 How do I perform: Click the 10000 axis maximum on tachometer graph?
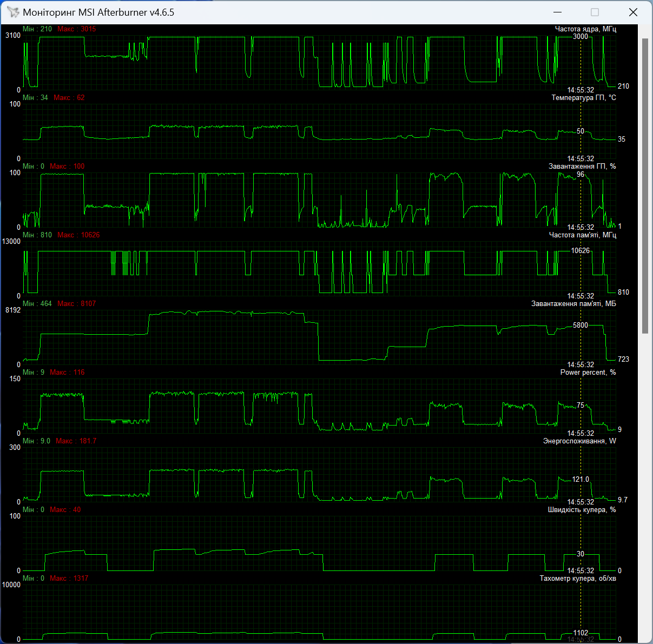pyautogui.click(x=12, y=585)
